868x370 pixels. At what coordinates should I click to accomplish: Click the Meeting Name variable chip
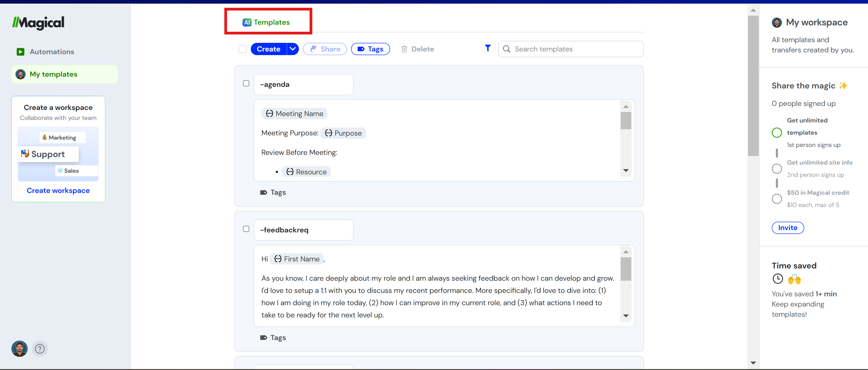click(294, 114)
